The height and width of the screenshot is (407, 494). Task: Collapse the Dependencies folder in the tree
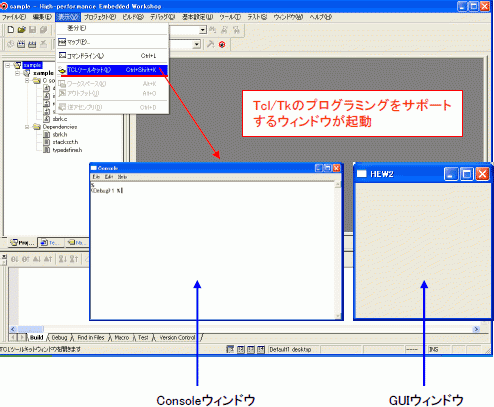click(x=27, y=127)
